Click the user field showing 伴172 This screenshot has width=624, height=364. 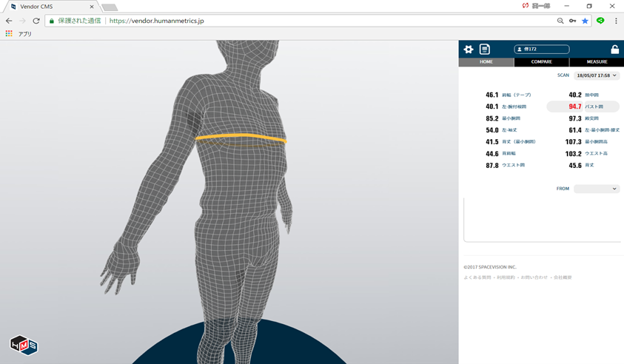(x=542, y=50)
